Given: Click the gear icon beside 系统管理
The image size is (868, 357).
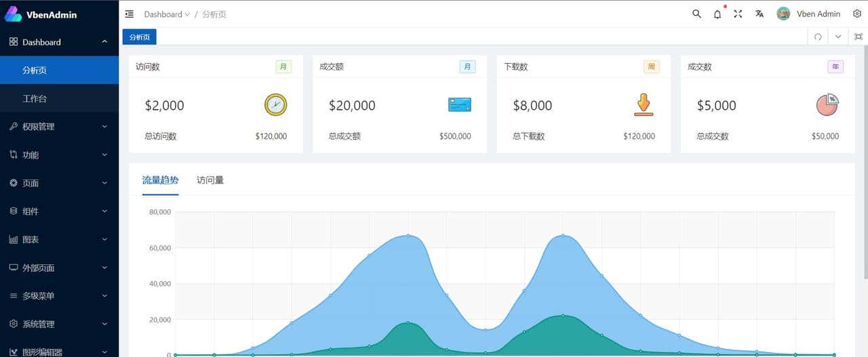Looking at the screenshot, I should 14,324.
